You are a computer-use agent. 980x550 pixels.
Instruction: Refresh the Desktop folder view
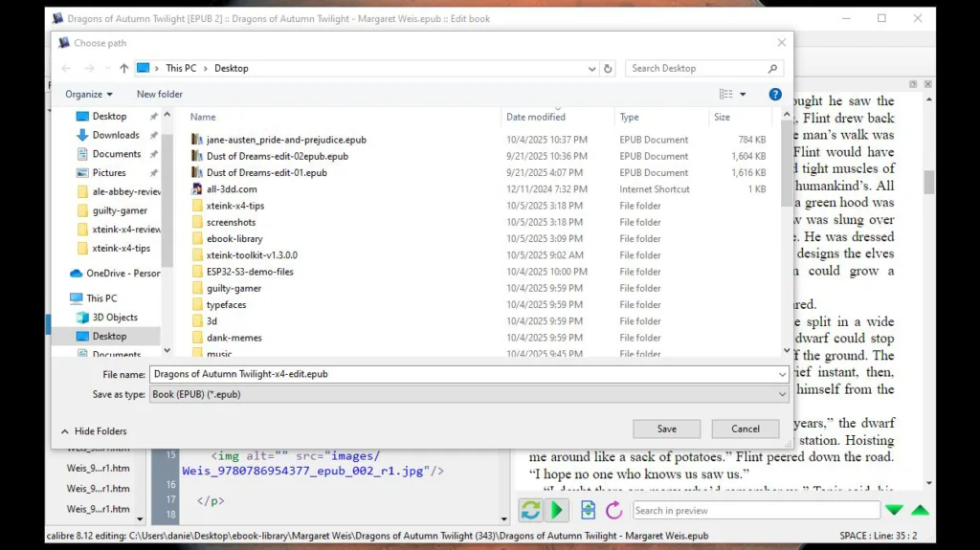click(608, 68)
